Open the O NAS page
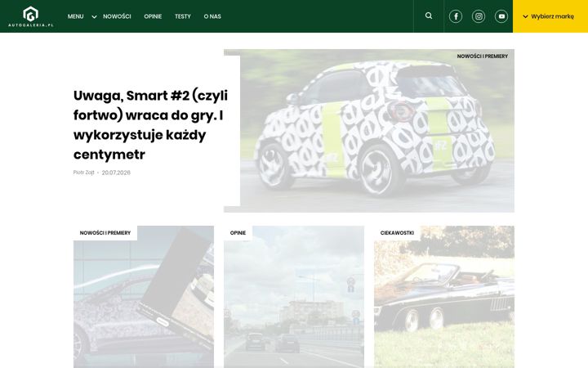 212,16
